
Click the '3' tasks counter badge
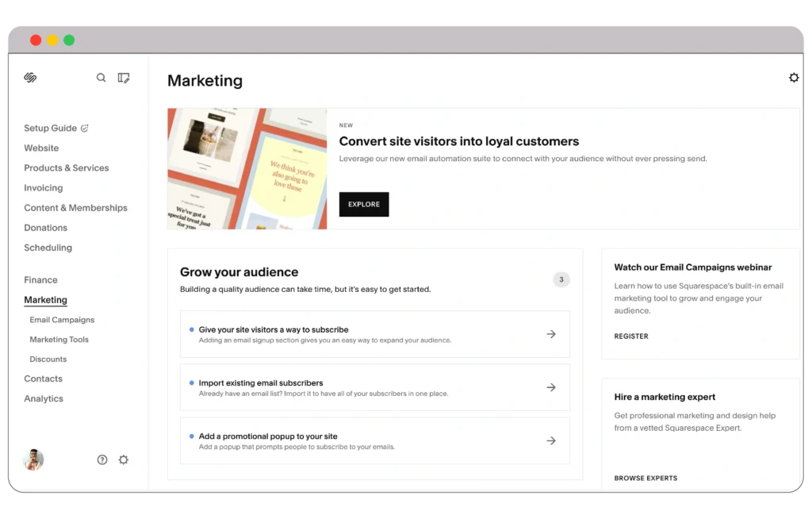[561, 279]
